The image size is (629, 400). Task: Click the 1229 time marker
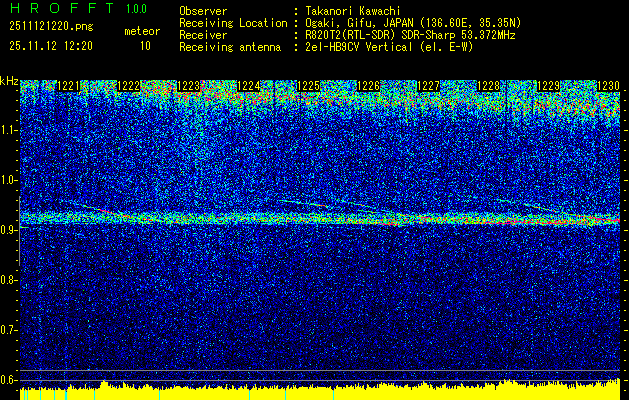(x=548, y=86)
